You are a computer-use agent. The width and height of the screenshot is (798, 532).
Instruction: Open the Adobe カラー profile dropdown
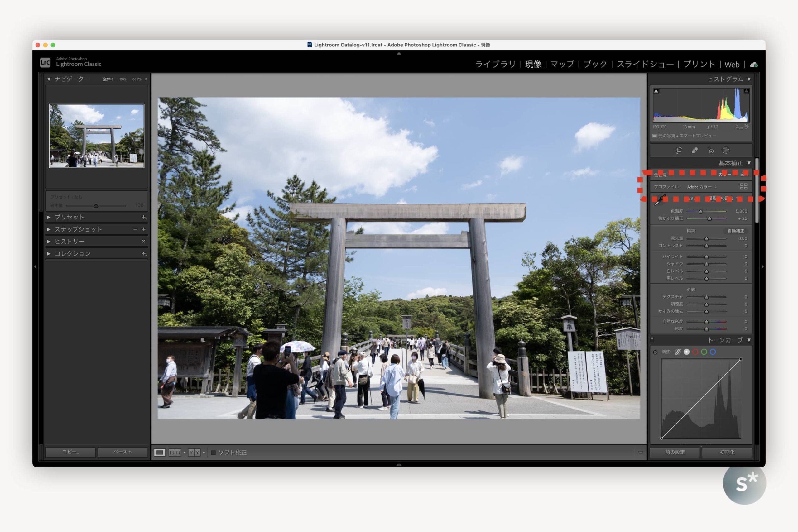pyautogui.click(x=701, y=187)
